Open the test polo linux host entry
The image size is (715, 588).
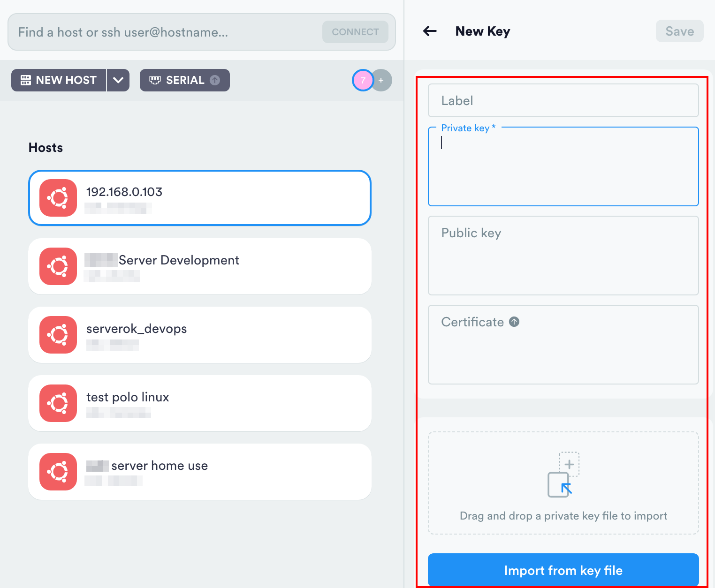(x=199, y=403)
